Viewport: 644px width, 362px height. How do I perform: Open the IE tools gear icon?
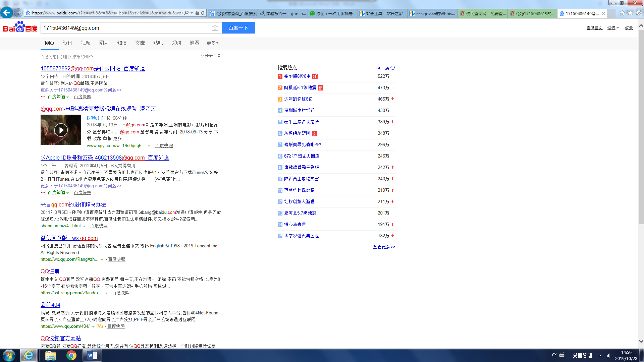point(639,13)
